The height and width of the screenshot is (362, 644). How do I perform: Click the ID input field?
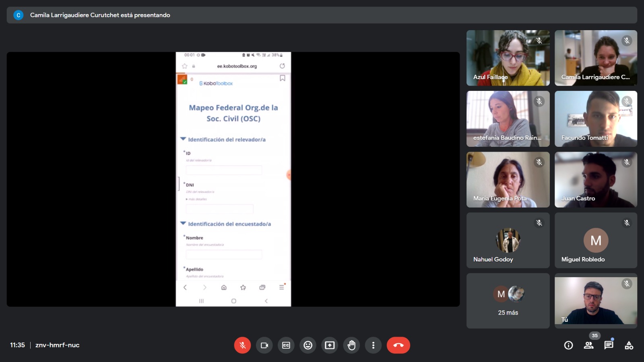click(224, 170)
